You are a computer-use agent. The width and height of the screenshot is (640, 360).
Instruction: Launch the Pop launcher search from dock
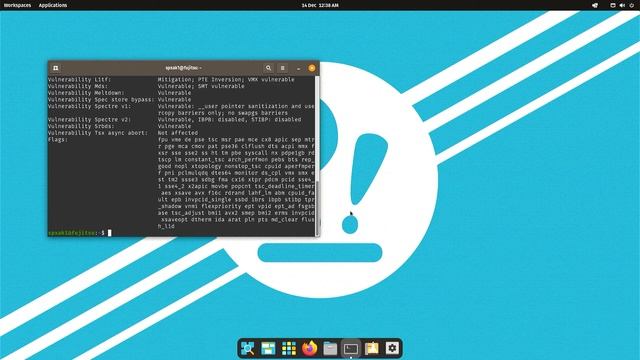247,348
